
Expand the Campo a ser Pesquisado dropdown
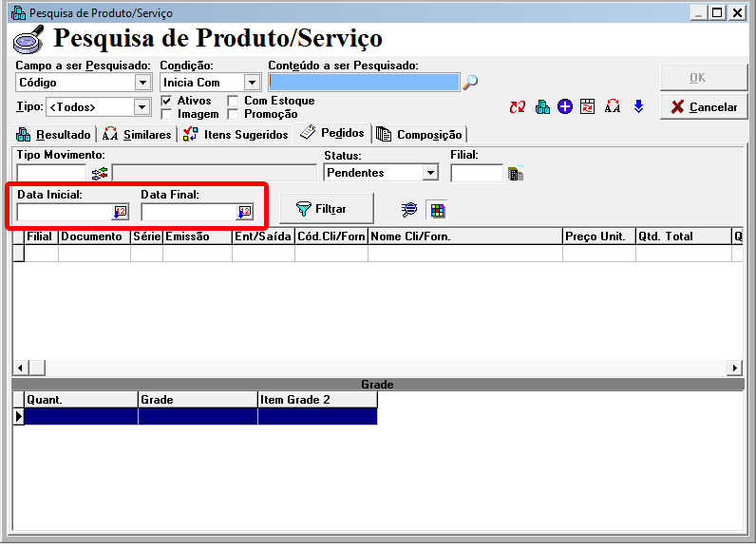[142, 83]
